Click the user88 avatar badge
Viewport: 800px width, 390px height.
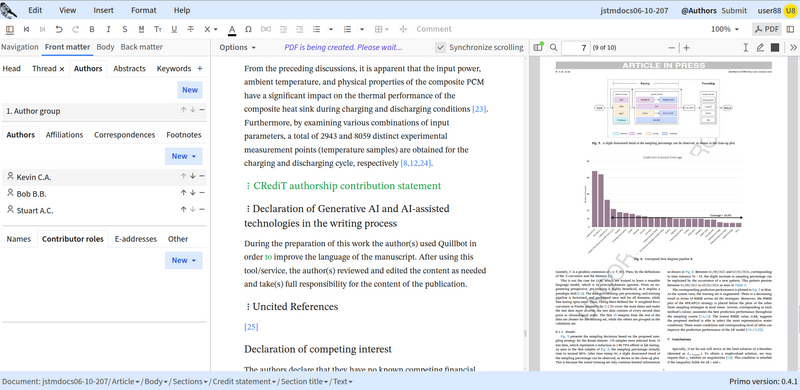pos(790,10)
